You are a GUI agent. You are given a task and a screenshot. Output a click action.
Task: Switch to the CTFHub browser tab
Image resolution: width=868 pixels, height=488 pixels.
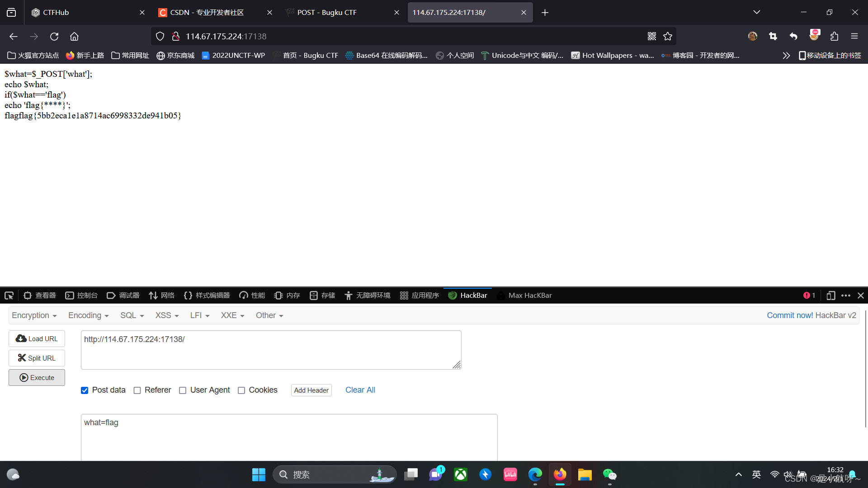[x=56, y=12]
